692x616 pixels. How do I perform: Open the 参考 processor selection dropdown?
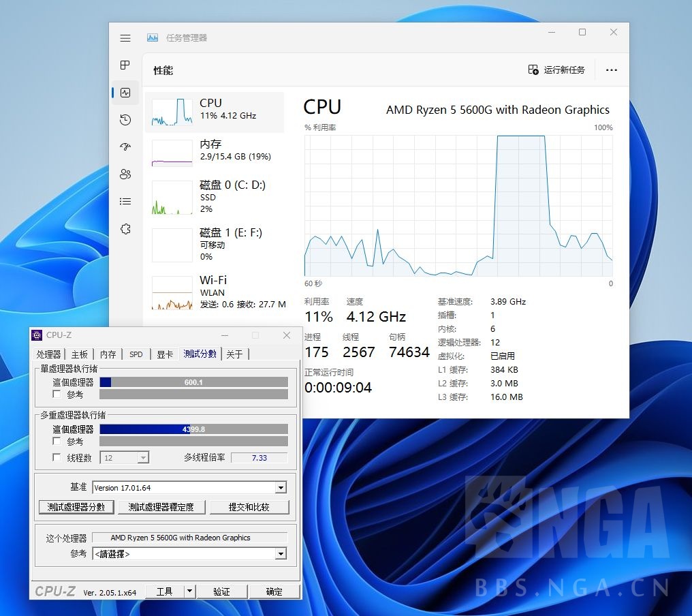point(280,554)
